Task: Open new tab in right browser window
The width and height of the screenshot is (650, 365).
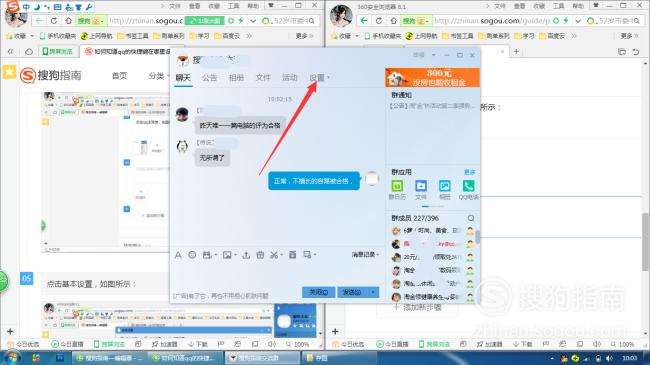Action: click(516, 51)
